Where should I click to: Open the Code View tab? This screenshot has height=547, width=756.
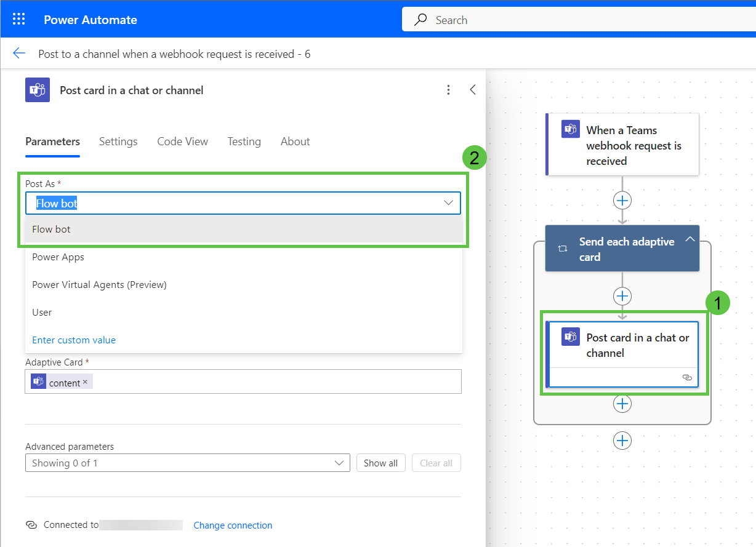[x=182, y=142]
